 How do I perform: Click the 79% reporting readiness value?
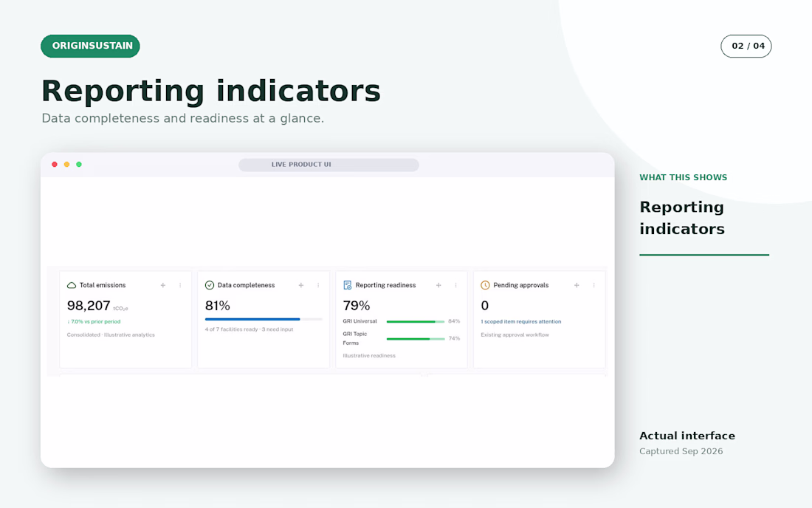357,306
